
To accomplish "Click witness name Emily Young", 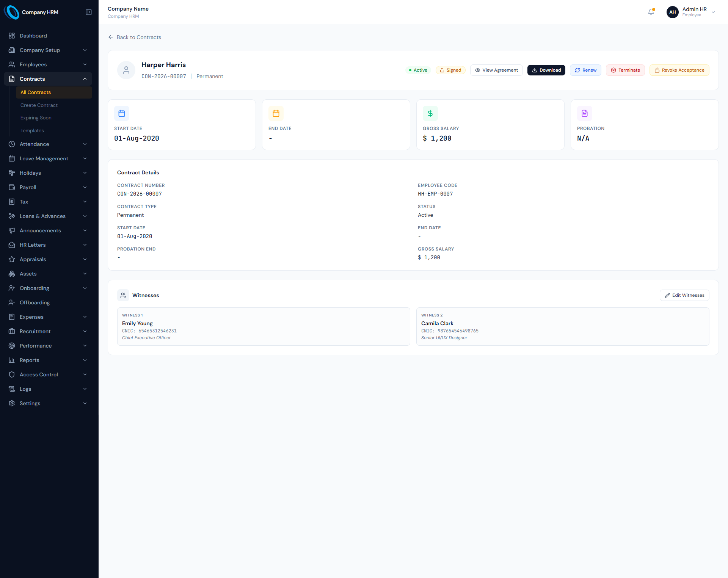I will coord(137,323).
